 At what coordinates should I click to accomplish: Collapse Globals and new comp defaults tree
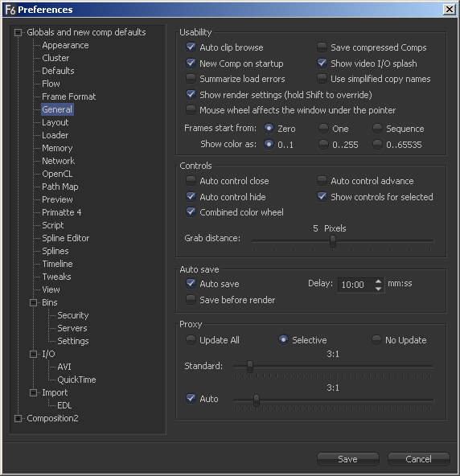click(18, 32)
